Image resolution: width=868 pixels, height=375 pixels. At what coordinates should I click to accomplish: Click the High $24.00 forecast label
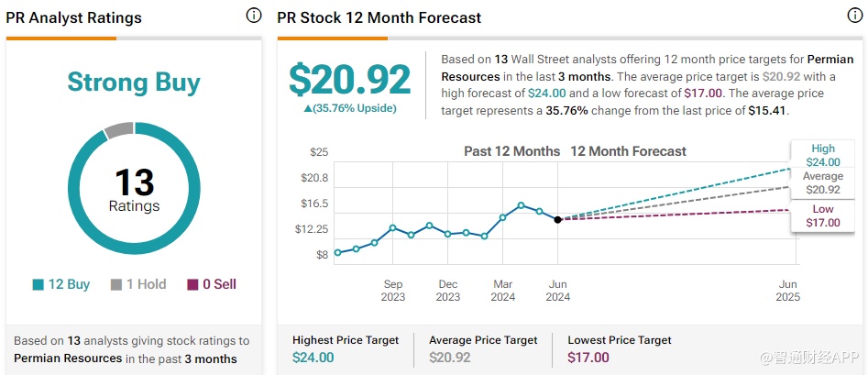pos(823,156)
